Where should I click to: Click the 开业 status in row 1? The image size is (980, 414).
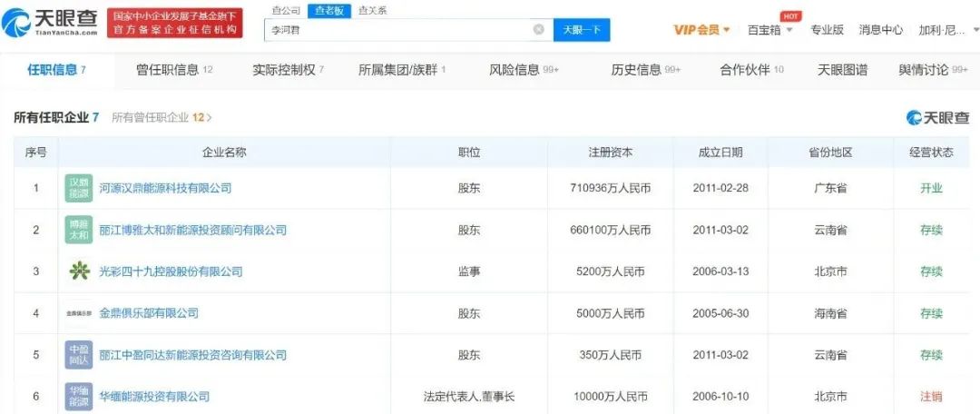pyautogui.click(x=931, y=188)
